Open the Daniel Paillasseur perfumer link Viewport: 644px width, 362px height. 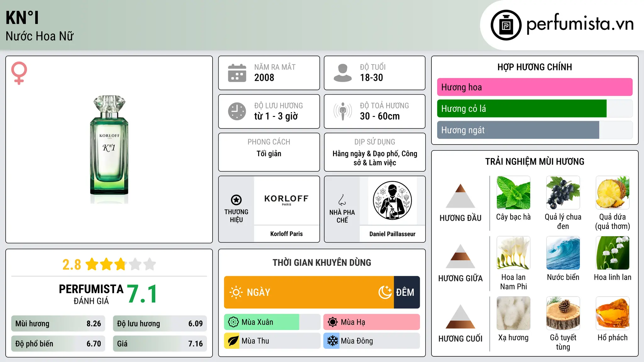[392, 234]
